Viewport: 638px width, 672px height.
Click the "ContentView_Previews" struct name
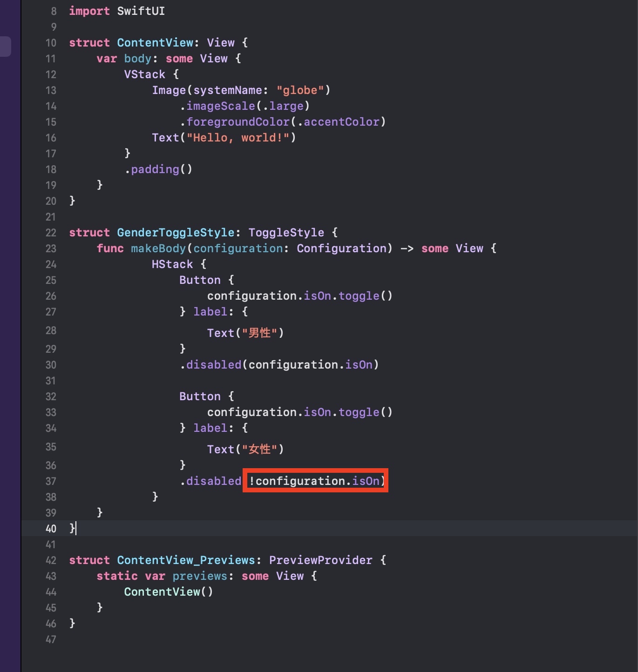coord(186,560)
